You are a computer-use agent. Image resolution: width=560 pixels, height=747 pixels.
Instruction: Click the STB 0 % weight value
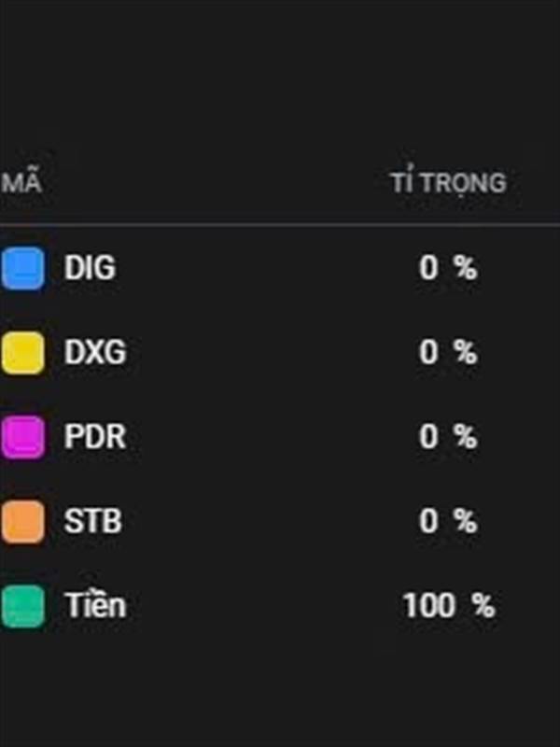click(x=448, y=521)
